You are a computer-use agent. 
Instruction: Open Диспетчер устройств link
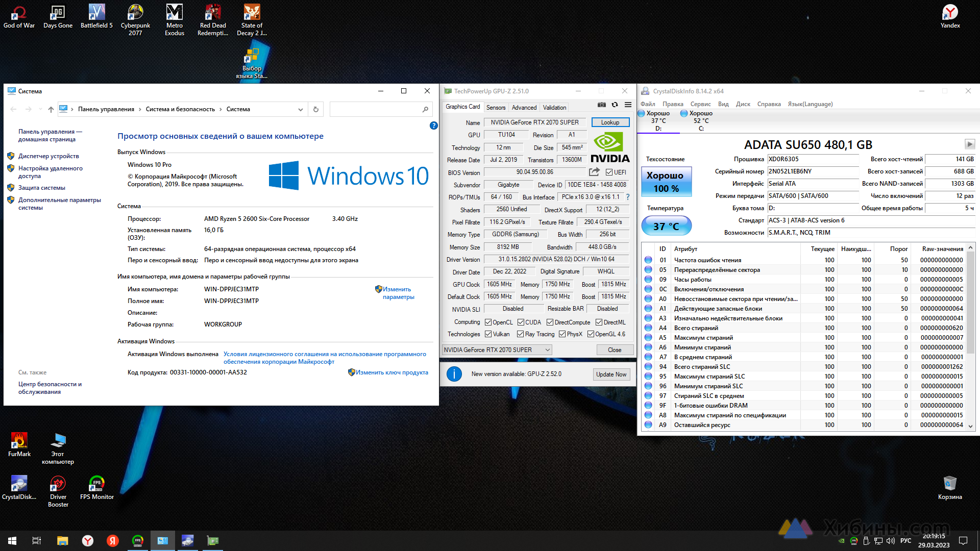coord(48,156)
